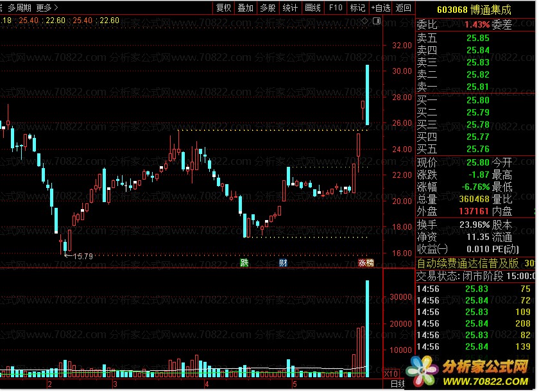The image size is (539, 392).
Task: Open F10 company information
Action: [x=336, y=8]
